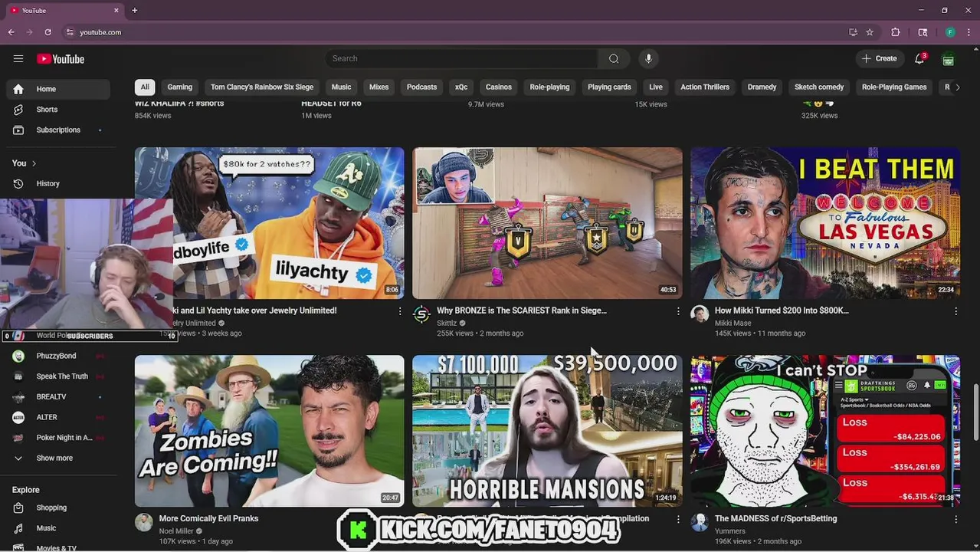Open options for Why BRONZE video
The image size is (980, 552).
(x=678, y=311)
